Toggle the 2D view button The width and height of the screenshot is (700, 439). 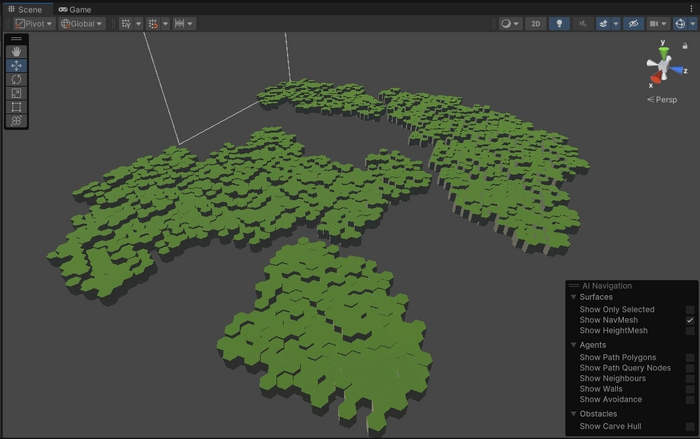point(536,23)
